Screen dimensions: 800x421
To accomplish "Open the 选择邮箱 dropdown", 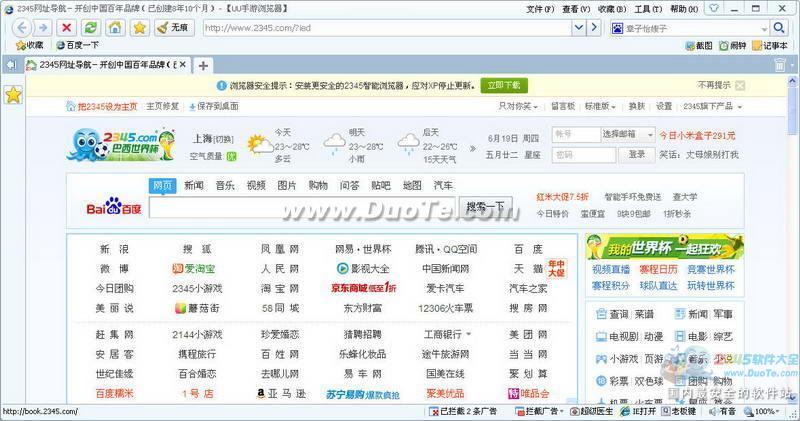I will [628, 134].
